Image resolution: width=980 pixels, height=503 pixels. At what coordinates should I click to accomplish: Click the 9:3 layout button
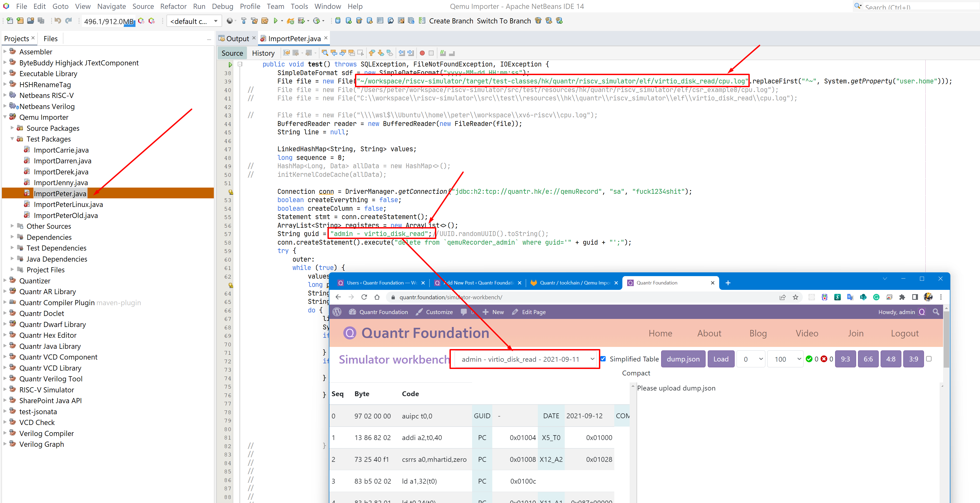(x=845, y=359)
